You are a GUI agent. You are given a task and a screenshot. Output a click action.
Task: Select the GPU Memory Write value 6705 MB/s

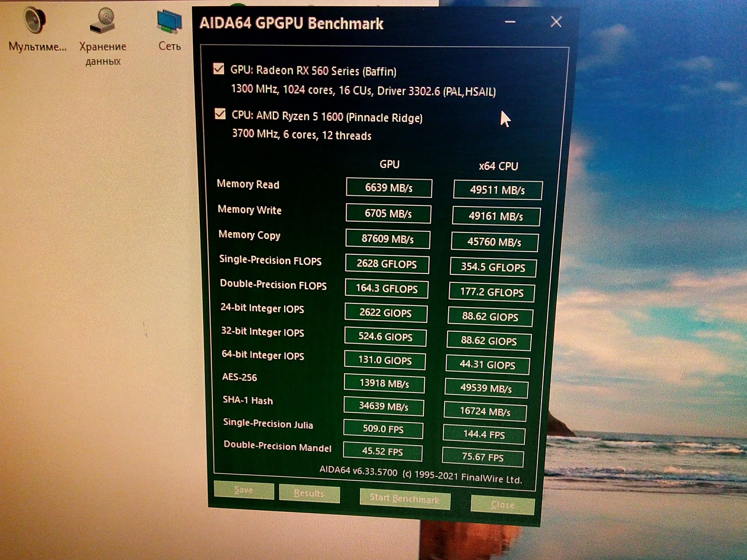point(388,213)
